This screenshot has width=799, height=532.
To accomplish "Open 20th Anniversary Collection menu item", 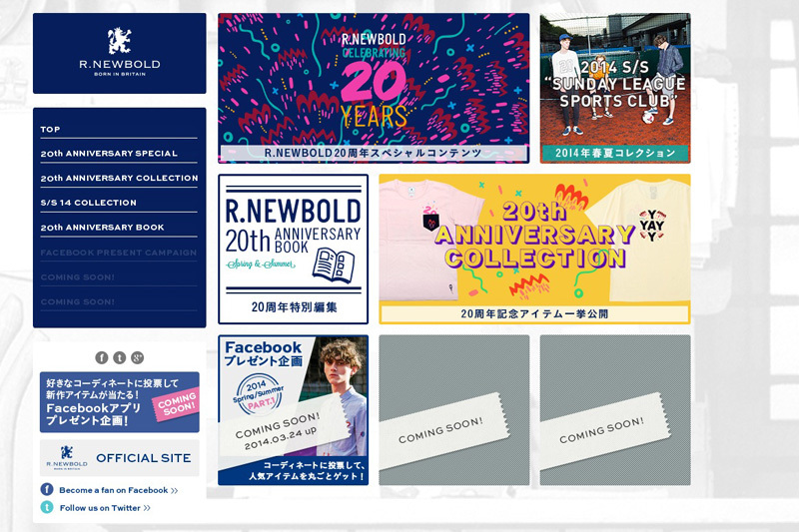I will [119, 179].
